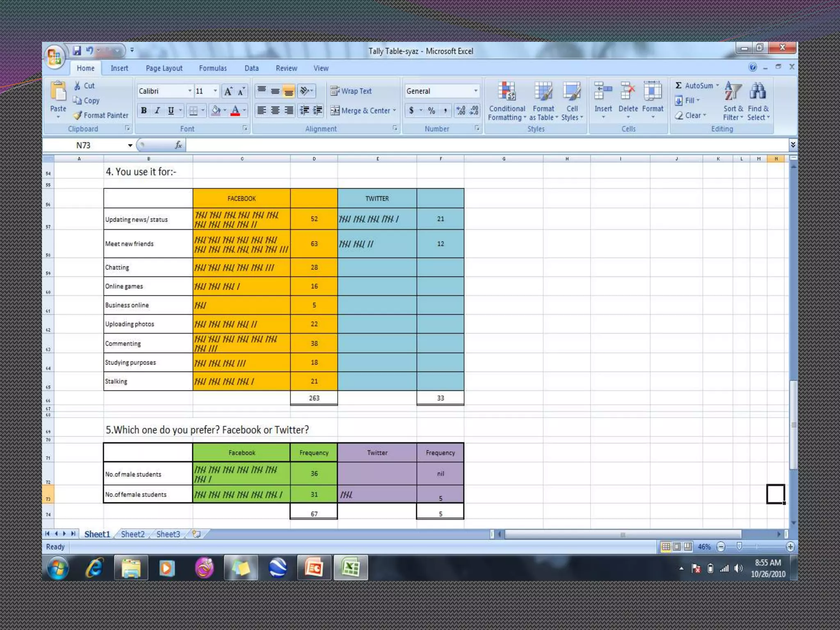Open the Formulas ribbon tab

pos(212,68)
